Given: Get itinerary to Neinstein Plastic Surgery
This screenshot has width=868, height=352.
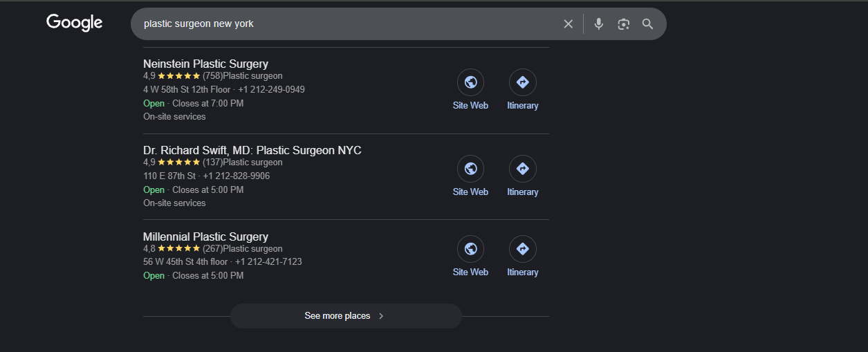Looking at the screenshot, I should pyautogui.click(x=523, y=83).
